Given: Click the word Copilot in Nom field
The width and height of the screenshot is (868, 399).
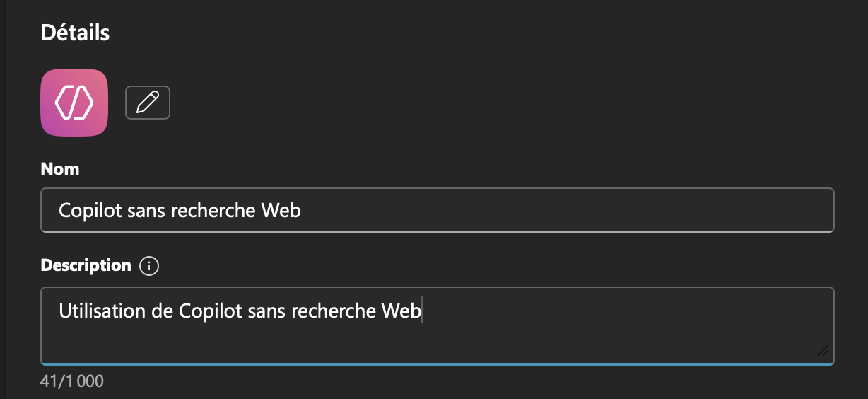Looking at the screenshot, I should (88, 210).
